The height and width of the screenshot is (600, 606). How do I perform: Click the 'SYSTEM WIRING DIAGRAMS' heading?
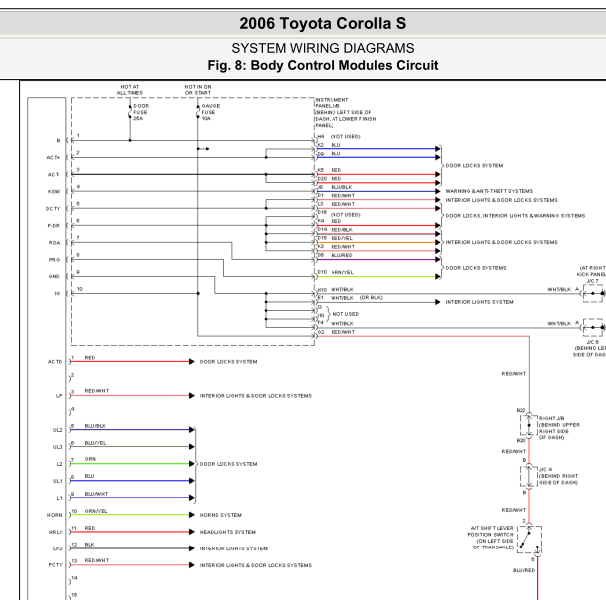point(323,48)
